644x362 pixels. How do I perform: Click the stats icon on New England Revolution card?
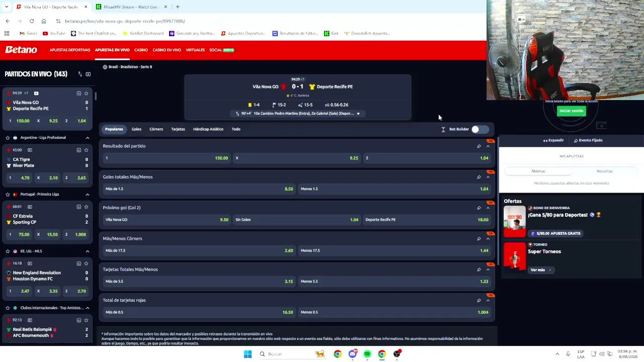[x=79, y=263]
